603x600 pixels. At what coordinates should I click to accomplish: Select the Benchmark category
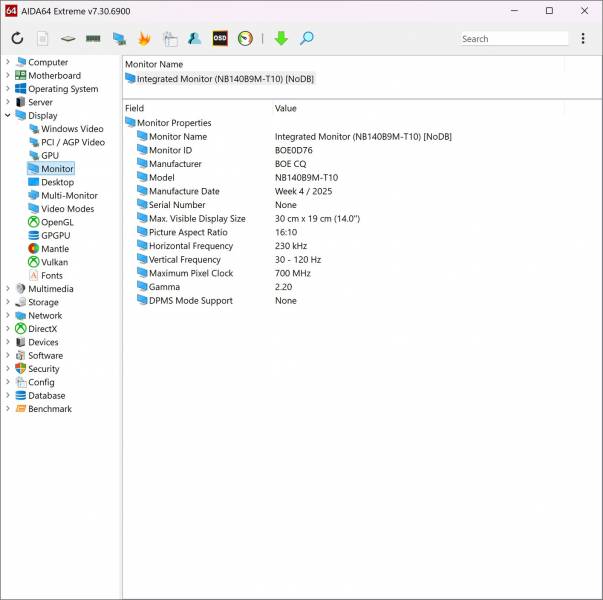pyautogui.click(x=43, y=409)
